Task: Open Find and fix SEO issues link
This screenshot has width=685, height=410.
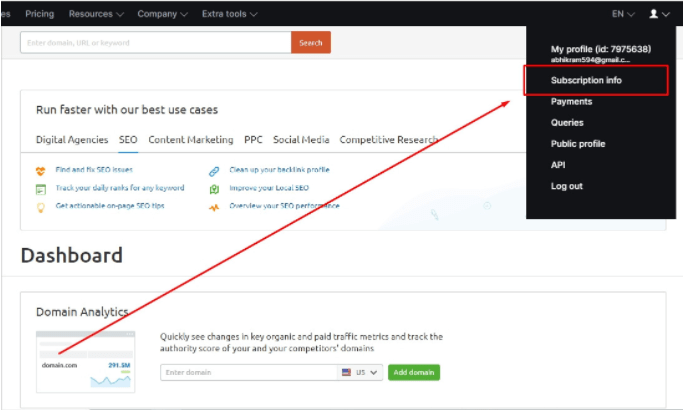Action: 94,169
